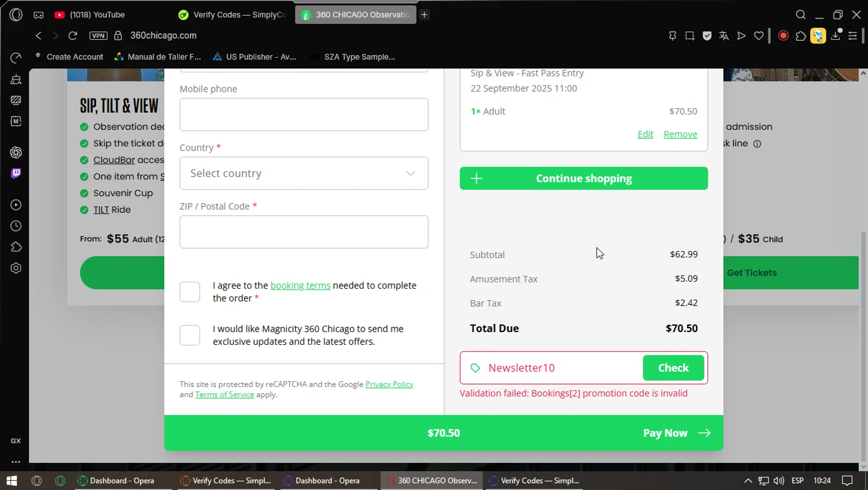Viewport: 868px width, 490px height.
Task: Open the Windows Start menu
Action: point(12,481)
